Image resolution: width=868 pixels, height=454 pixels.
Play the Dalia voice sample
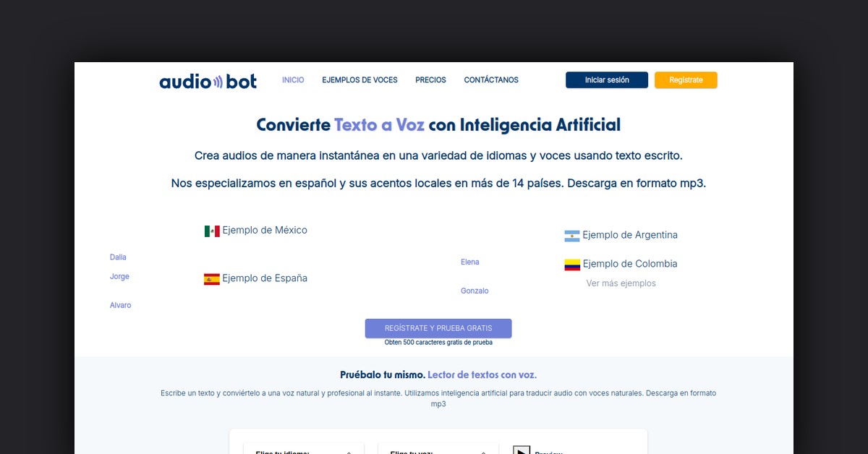(x=118, y=257)
